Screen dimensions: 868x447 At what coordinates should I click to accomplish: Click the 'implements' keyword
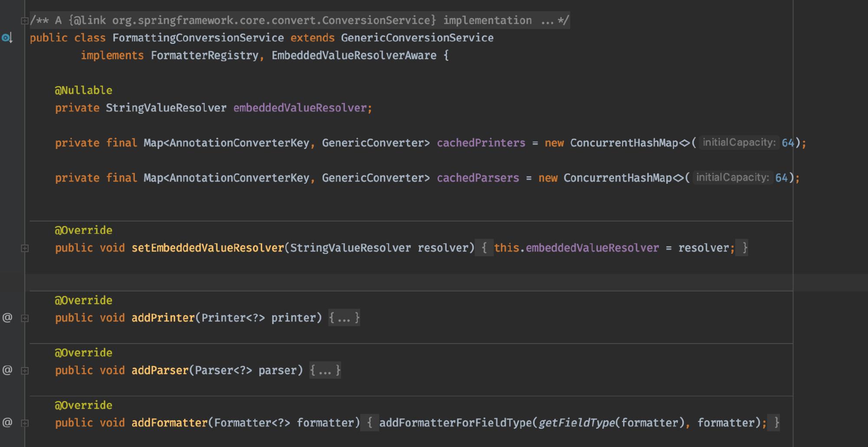(x=112, y=56)
